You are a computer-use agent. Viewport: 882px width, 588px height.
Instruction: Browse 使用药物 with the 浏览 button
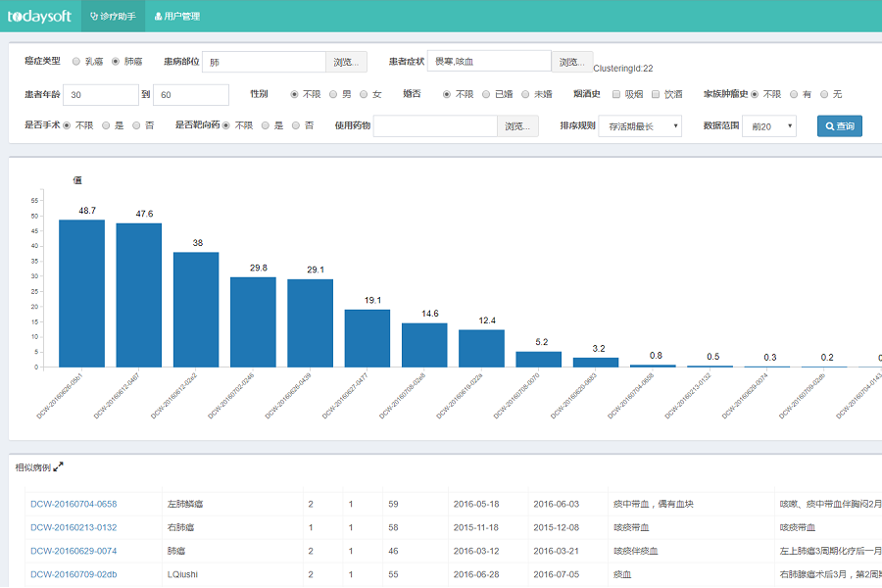point(517,126)
